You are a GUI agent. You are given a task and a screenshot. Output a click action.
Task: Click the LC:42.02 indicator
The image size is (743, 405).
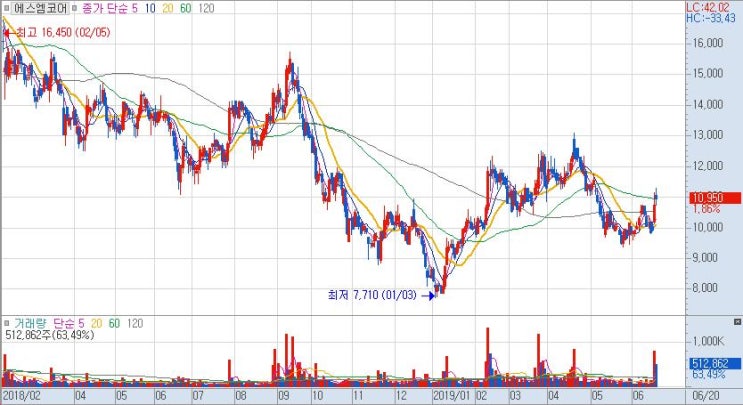[x=710, y=8]
